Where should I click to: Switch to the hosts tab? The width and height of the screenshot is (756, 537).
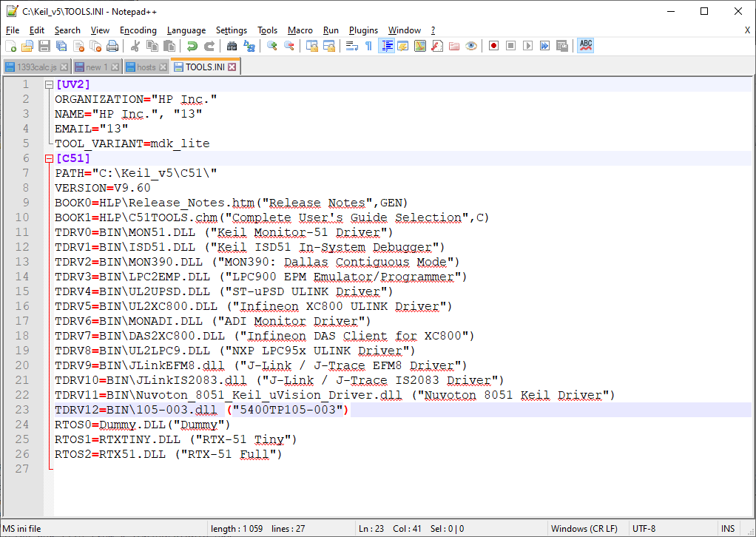[x=146, y=67]
